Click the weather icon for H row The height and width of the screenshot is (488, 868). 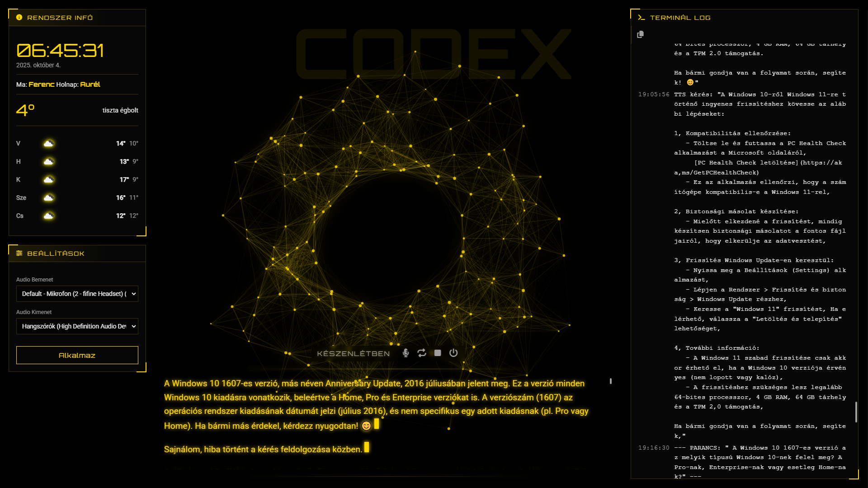tap(48, 161)
